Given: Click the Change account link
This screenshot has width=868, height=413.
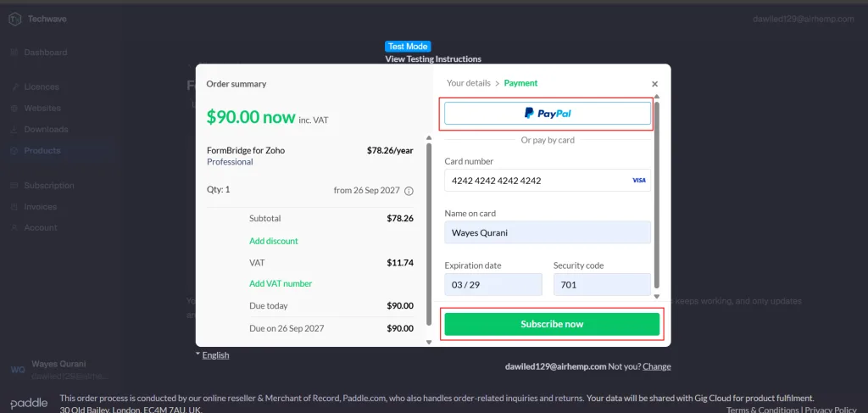Looking at the screenshot, I should [x=657, y=366].
